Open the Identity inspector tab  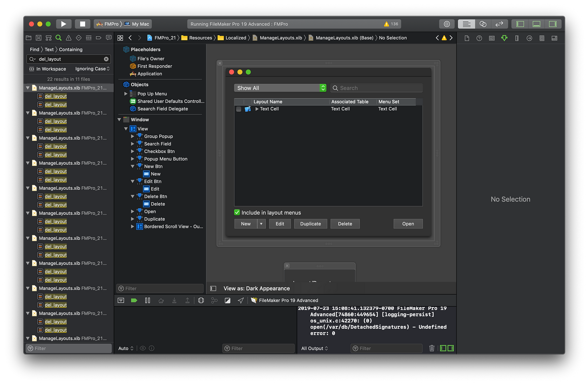(492, 38)
